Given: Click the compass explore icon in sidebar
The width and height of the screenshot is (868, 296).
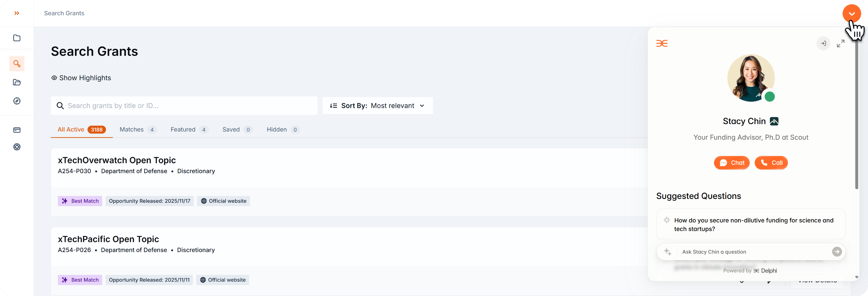Looking at the screenshot, I should click(17, 101).
